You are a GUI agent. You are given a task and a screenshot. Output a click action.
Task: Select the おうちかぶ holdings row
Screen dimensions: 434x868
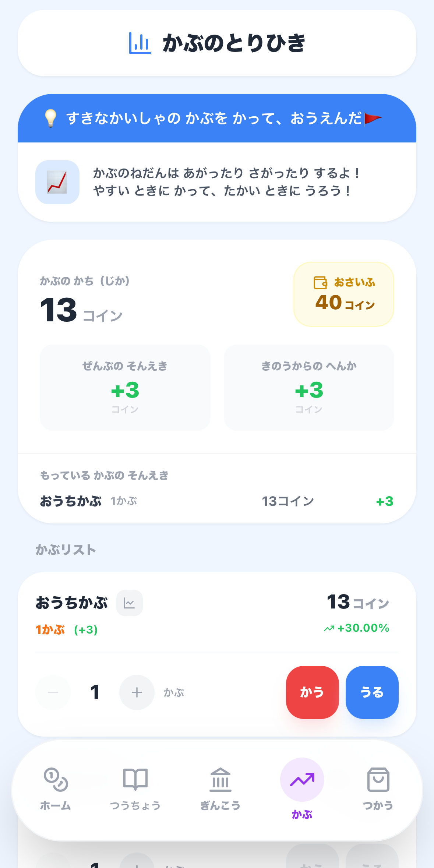coord(217,501)
